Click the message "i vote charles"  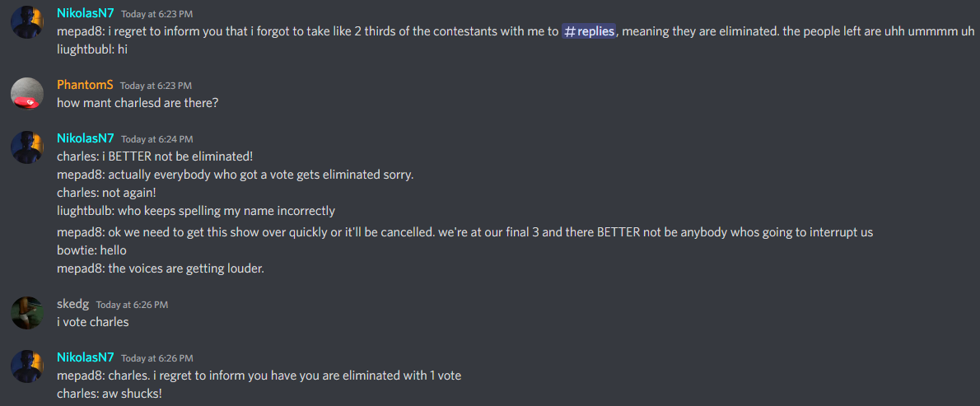tap(93, 322)
